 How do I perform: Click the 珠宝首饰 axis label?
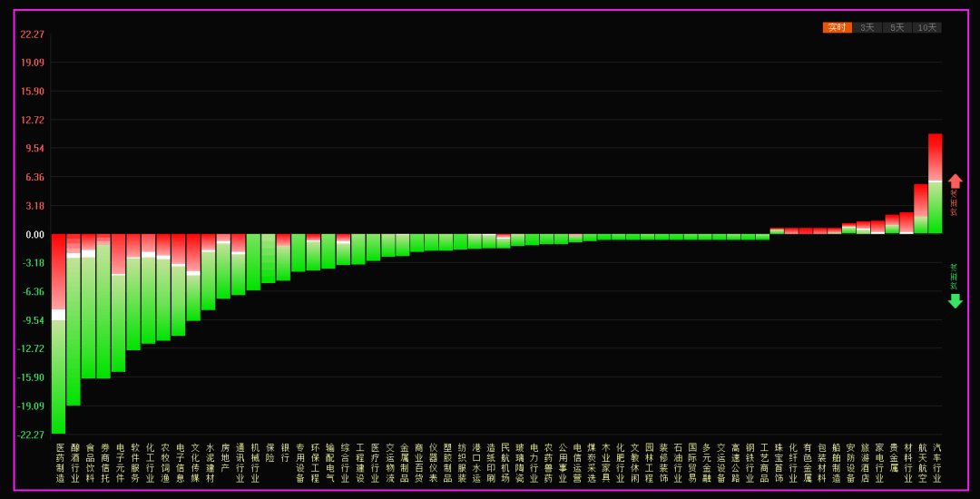779,463
